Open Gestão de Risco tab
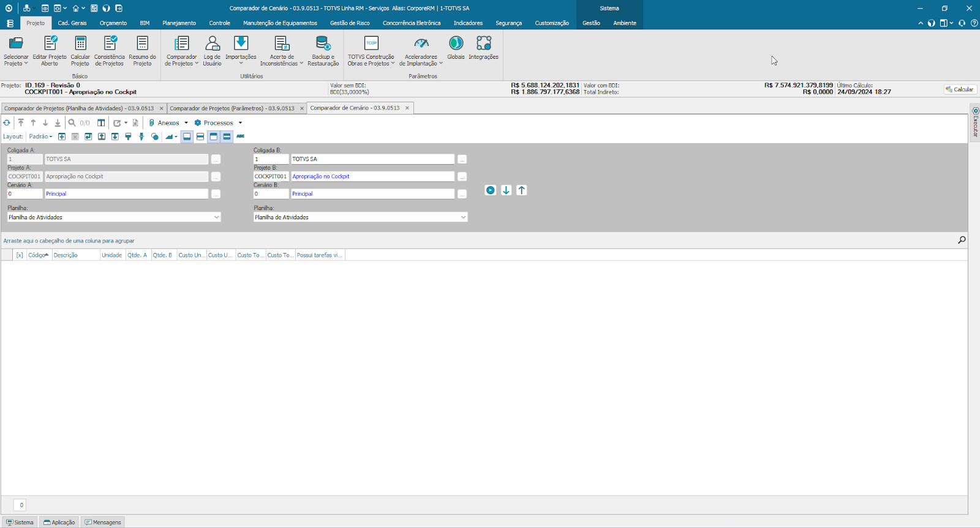The width and height of the screenshot is (980, 528). pos(350,23)
